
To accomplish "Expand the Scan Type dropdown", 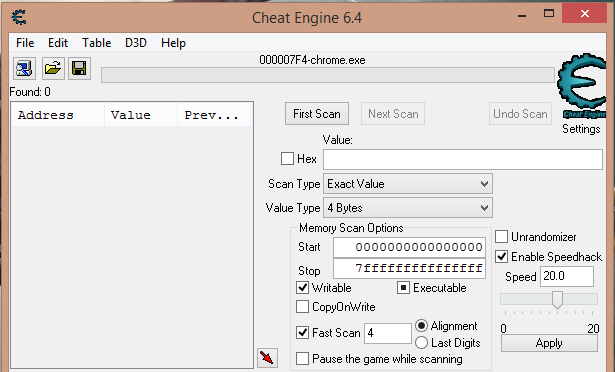I will coord(408,184).
